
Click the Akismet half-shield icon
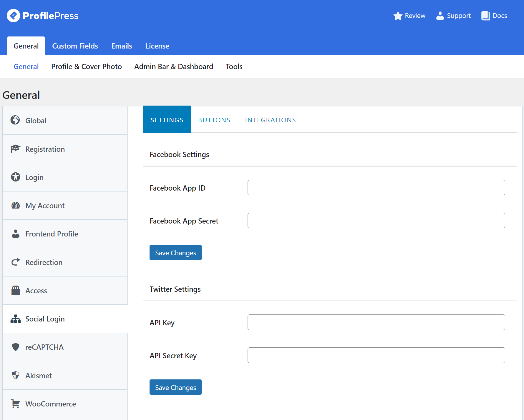(16, 375)
